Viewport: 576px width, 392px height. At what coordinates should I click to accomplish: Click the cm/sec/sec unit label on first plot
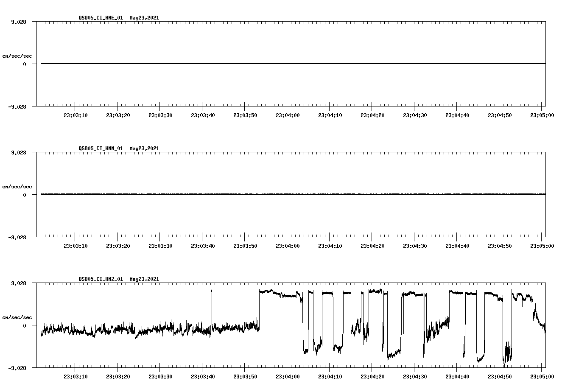(x=18, y=55)
